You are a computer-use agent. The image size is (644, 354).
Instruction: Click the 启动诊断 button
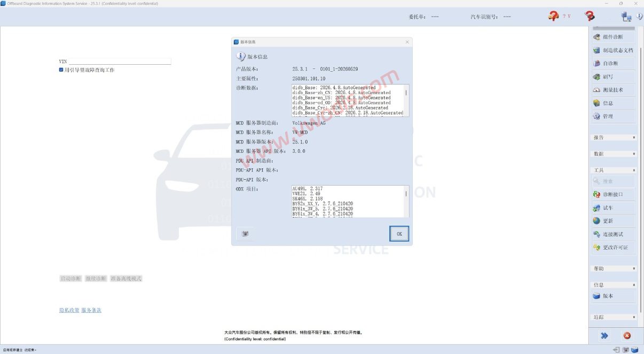point(70,279)
